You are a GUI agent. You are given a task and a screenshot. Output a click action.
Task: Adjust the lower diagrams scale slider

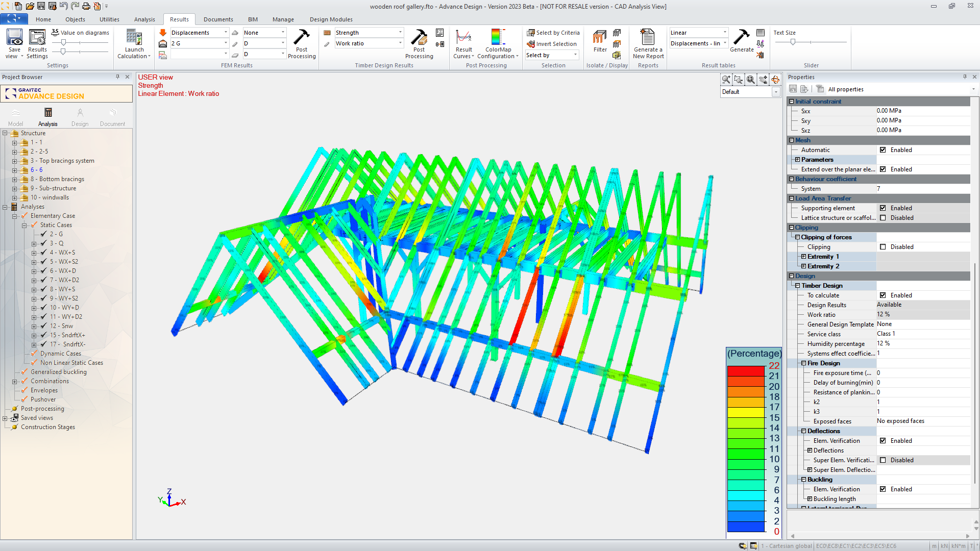(x=63, y=52)
